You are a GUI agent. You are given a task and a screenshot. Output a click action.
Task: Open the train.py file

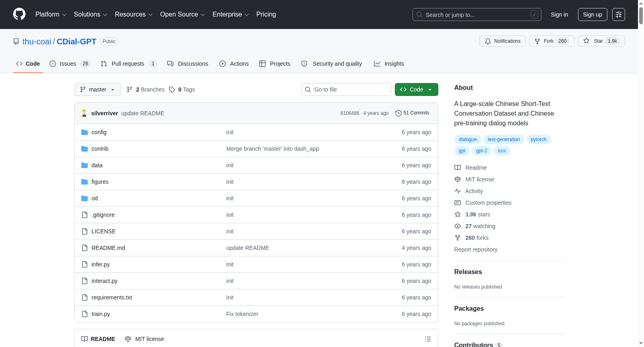pyautogui.click(x=101, y=314)
